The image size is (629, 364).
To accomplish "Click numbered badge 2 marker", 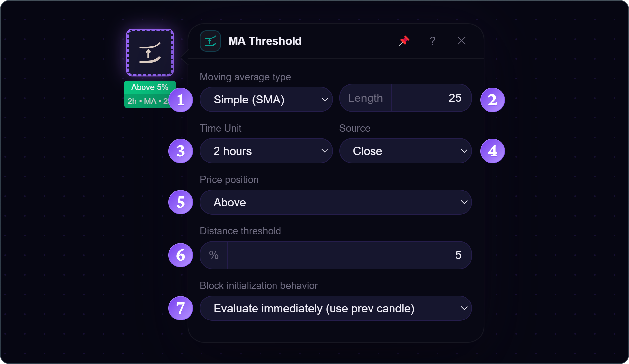I will click(492, 100).
